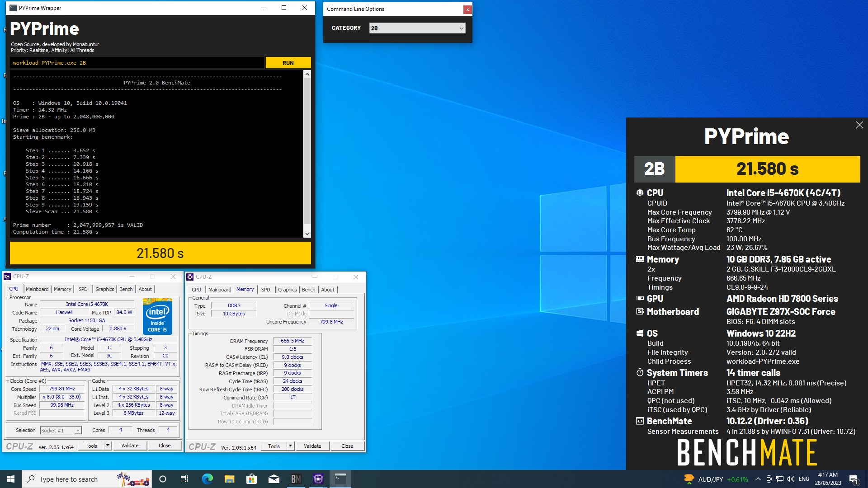Image resolution: width=868 pixels, height=488 pixels.
Task: Click network icon in system tray
Action: 780,479
